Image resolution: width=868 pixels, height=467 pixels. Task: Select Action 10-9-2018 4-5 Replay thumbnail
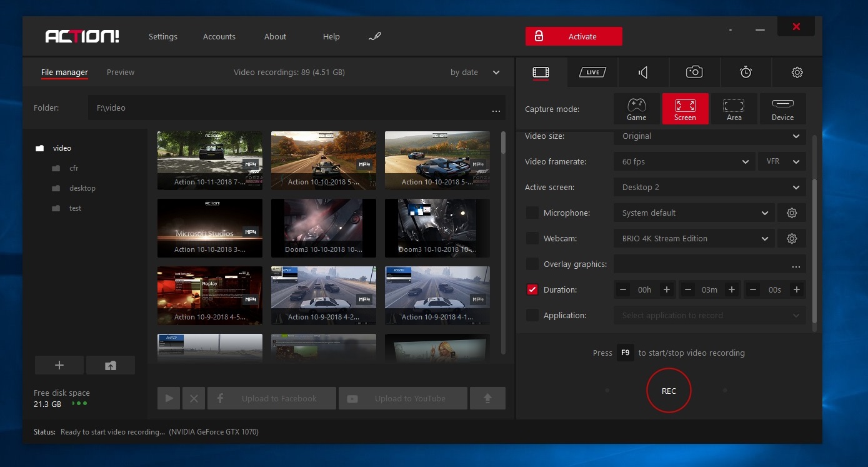[x=210, y=295]
